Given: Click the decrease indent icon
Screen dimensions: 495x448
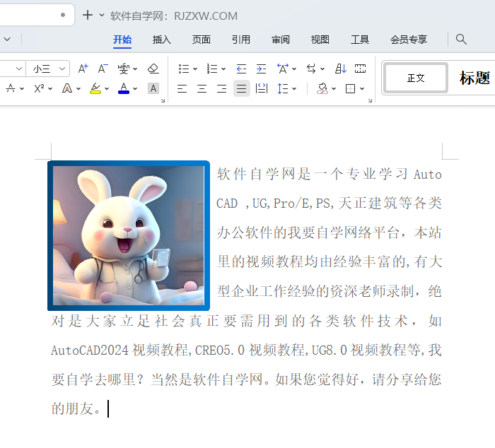Looking at the screenshot, I should tap(241, 69).
